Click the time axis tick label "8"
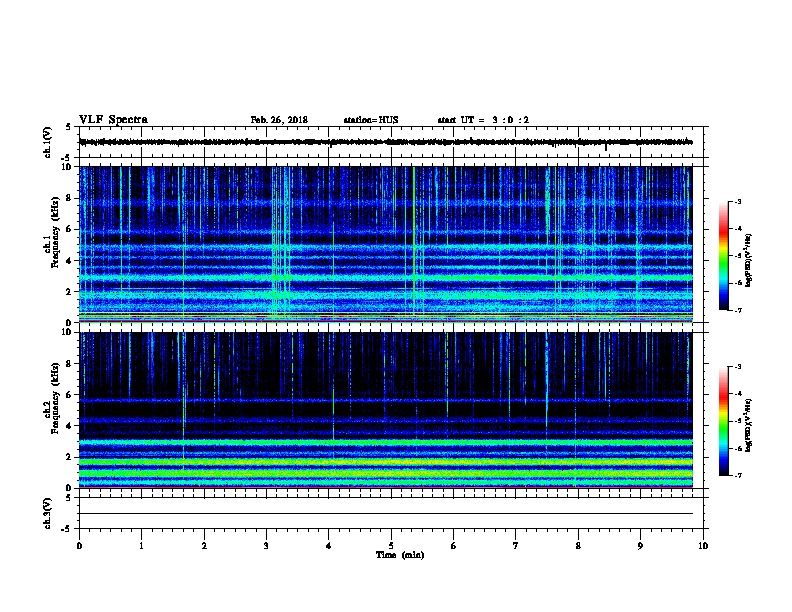 click(x=578, y=545)
